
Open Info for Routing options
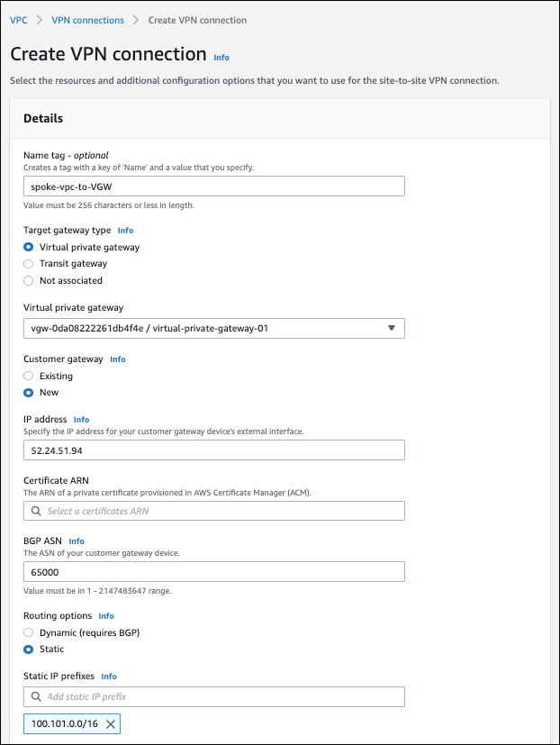[x=106, y=616]
